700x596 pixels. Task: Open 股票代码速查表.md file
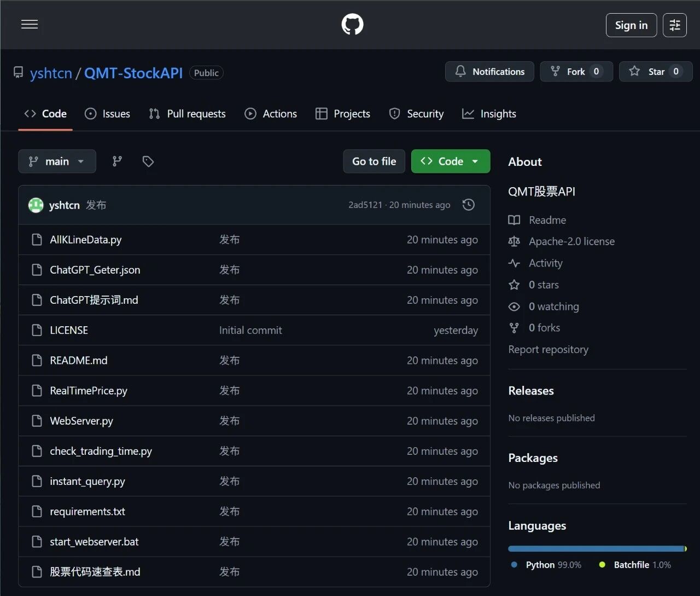[95, 572]
